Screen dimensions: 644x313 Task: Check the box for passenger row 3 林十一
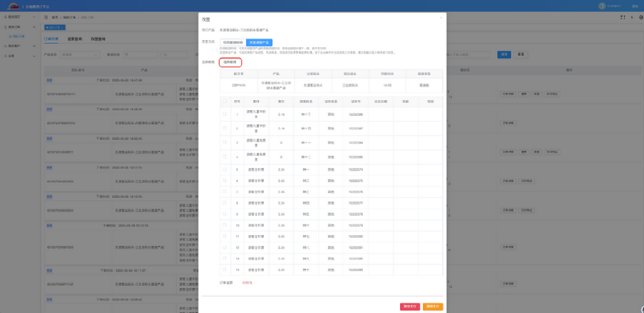tap(224, 142)
